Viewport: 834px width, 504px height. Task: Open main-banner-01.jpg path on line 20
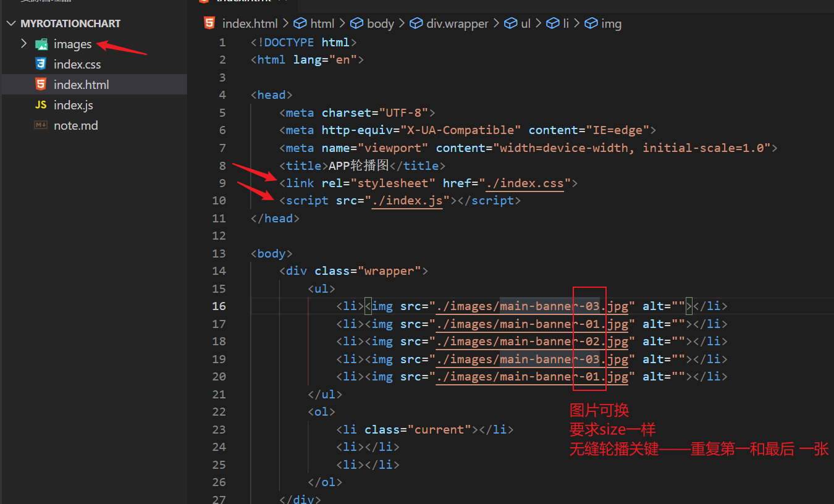click(532, 376)
